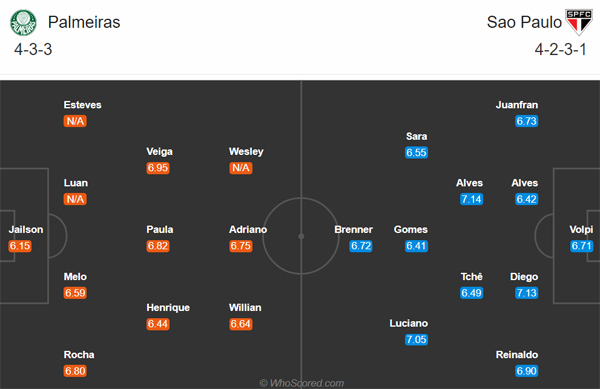Screen dimensions: 600x389
Task: Click Wesley's N/A rating badge
Action: (241, 168)
